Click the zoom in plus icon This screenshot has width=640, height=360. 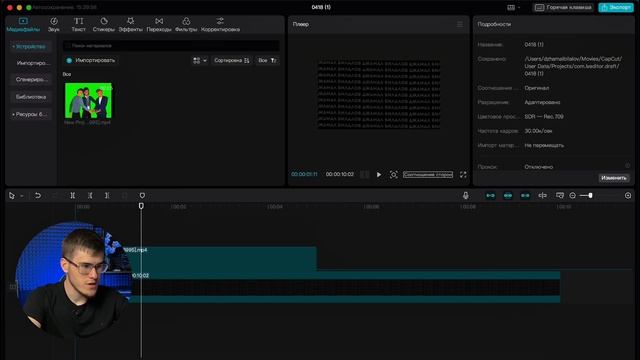click(x=628, y=196)
